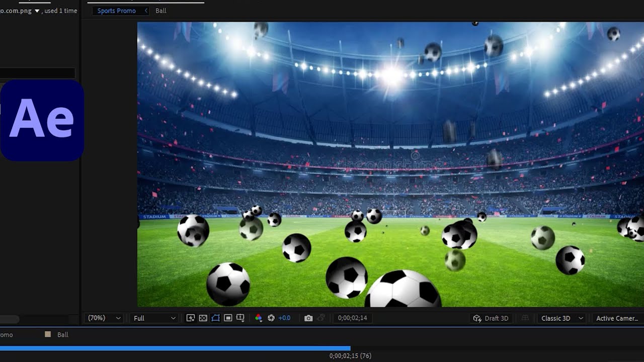Click the composition preview image
Image resolution: width=644 pixels, height=362 pixels.
[390, 164]
